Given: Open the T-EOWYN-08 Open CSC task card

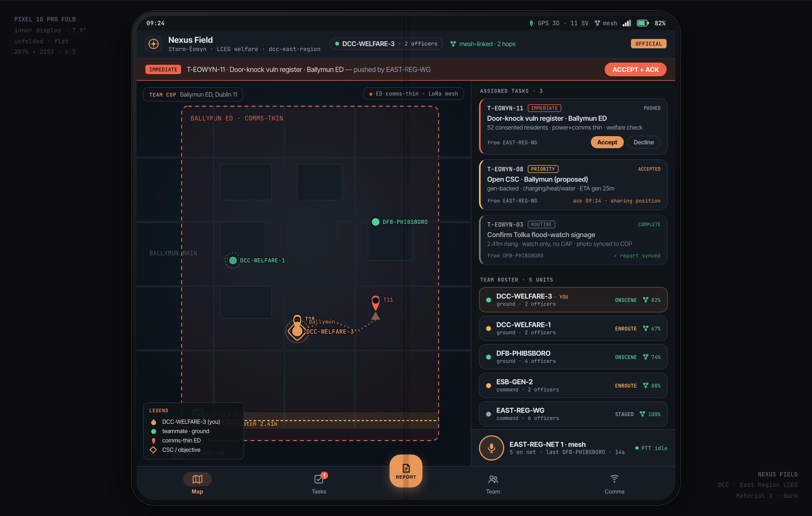Looking at the screenshot, I should click(573, 185).
